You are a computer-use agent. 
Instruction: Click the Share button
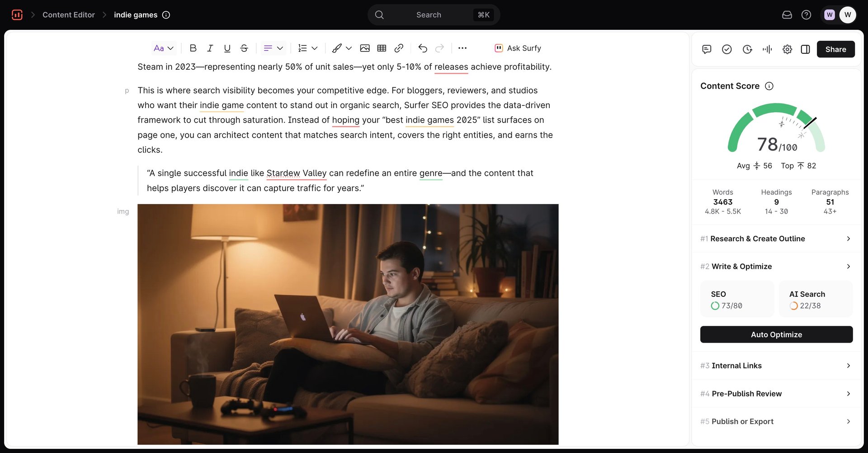click(835, 49)
